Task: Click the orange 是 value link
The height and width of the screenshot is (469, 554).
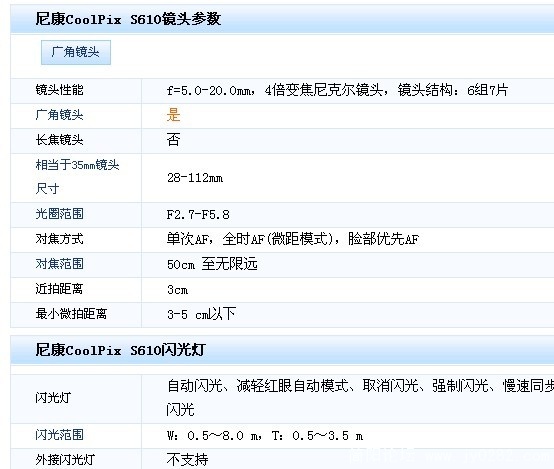Action: point(173,115)
